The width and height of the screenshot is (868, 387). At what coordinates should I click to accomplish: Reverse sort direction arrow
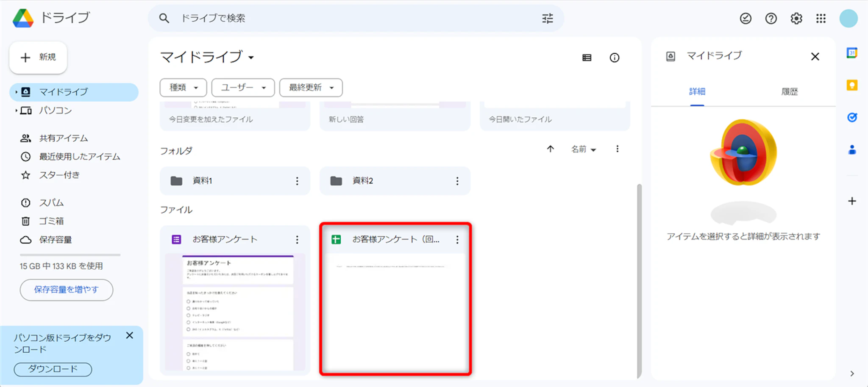point(550,149)
